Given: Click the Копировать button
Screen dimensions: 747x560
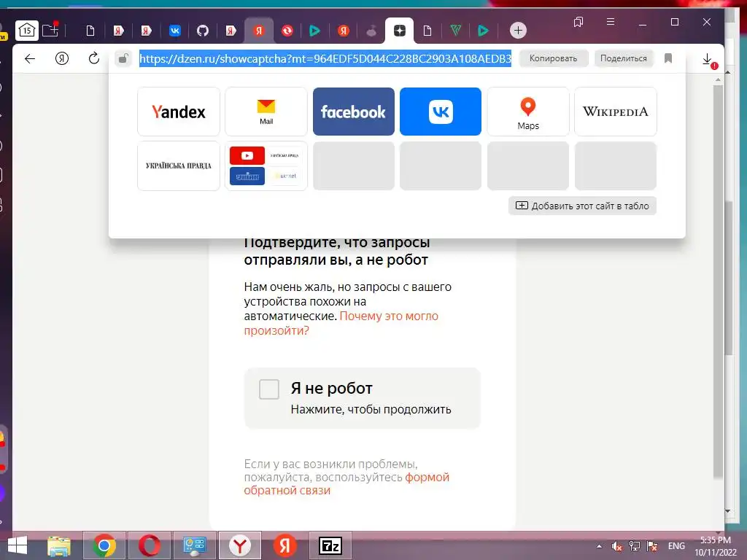Looking at the screenshot, I should click(x=553, y=58).
